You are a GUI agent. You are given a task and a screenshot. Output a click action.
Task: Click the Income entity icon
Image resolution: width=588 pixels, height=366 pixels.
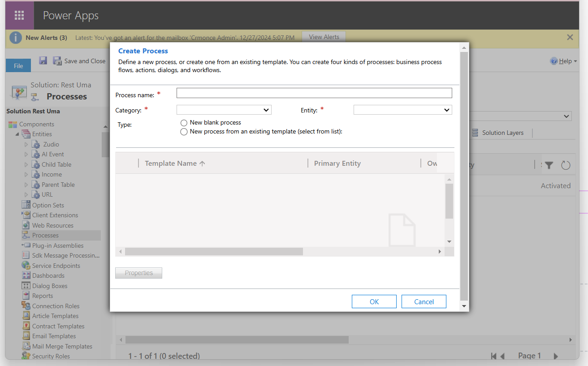point(36,174)
